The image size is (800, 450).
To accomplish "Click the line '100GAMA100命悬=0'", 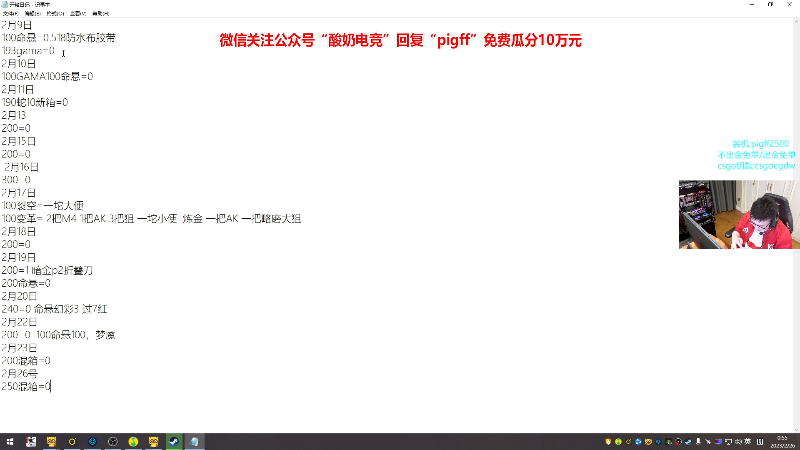I will (x=47, y=76).
